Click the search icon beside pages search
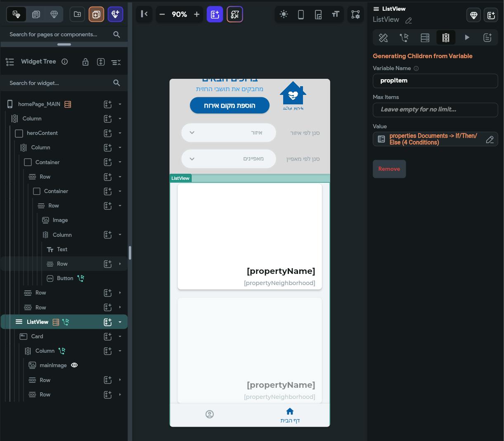 (x=116, y=35)
